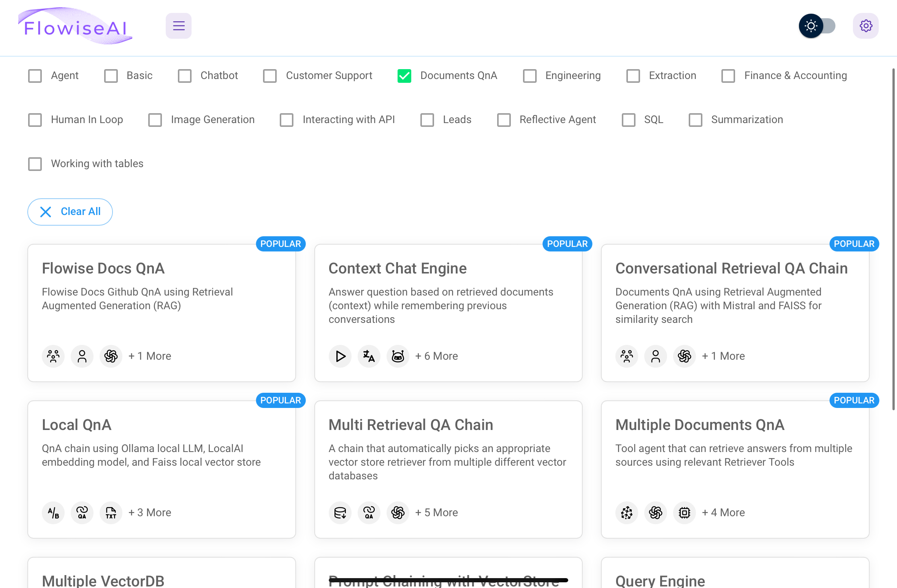
Task: Expand '+ 4 More' on Multiple Documents QnA card
Action: 723,512
